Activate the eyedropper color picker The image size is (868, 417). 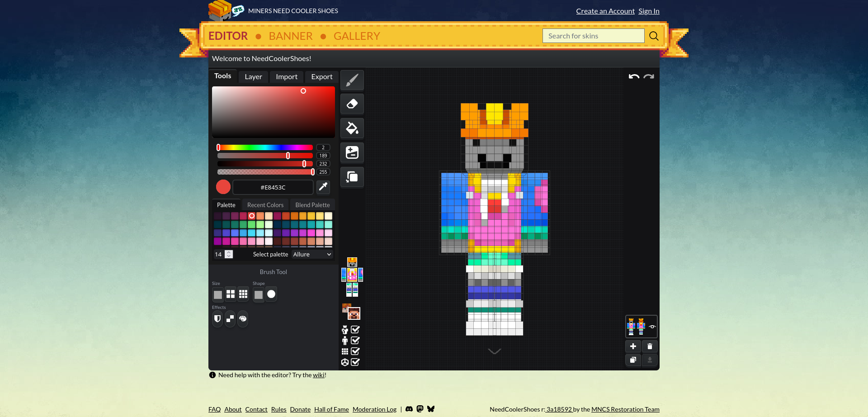323,187
